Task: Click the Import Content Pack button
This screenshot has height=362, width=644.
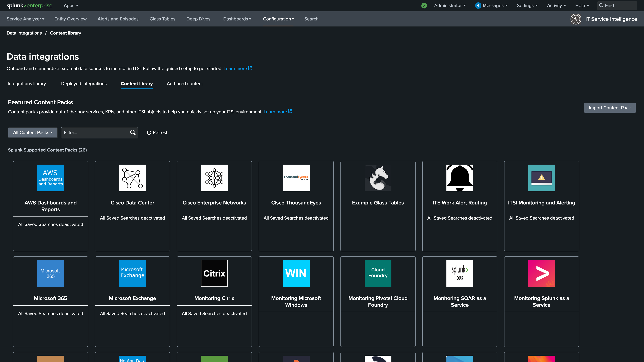Action: (610, 108)
